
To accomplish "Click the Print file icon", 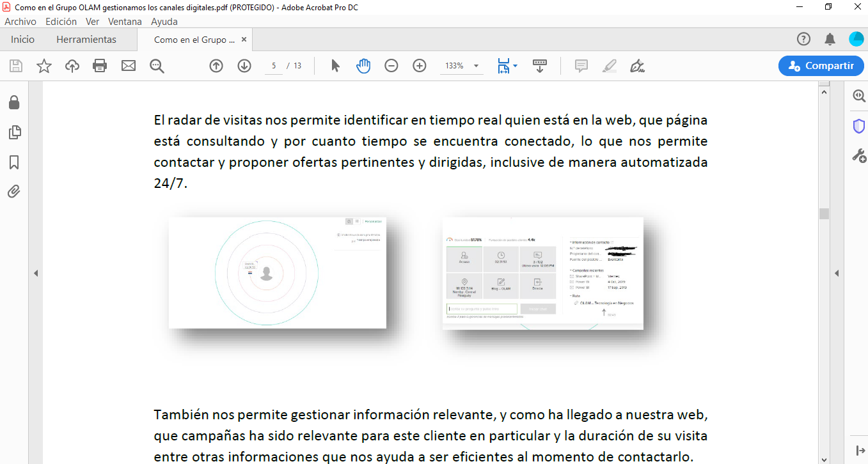I will (100, 66).
